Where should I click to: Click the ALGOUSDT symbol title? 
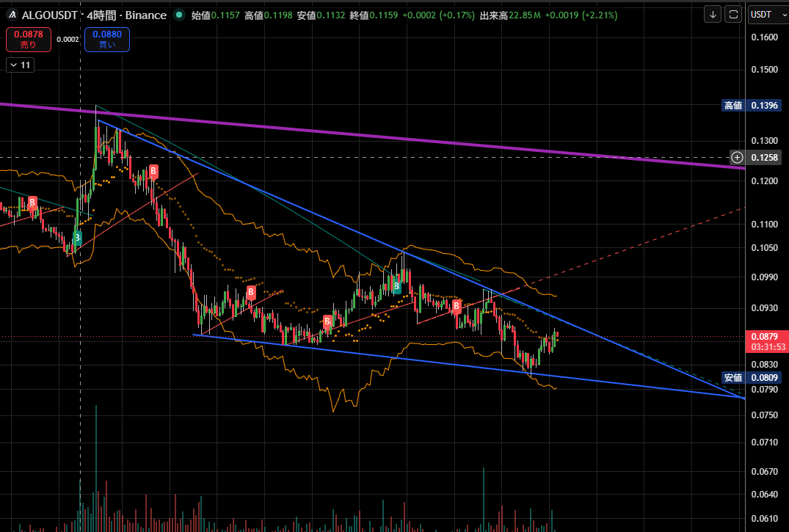pos(51,15)
